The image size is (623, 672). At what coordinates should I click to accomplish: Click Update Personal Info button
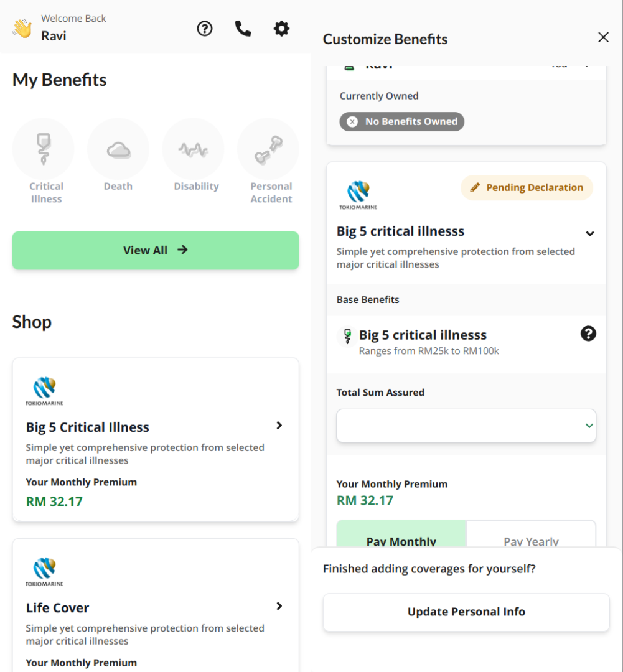[466, 612]
